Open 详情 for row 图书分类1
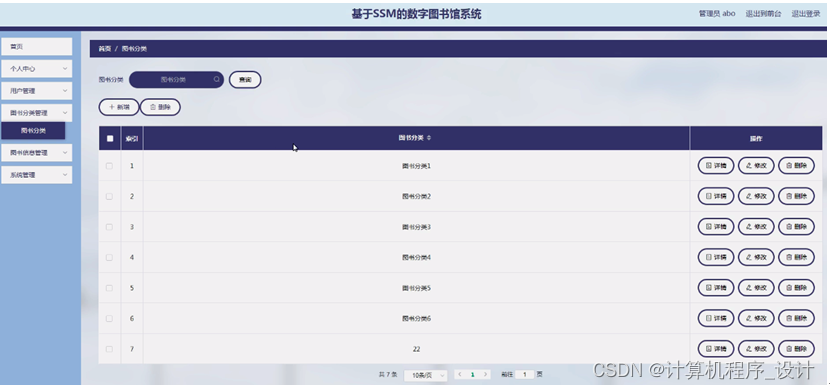The width and height of the screenshot is (830, 389). pyautogui.click(x=716, y=166)
